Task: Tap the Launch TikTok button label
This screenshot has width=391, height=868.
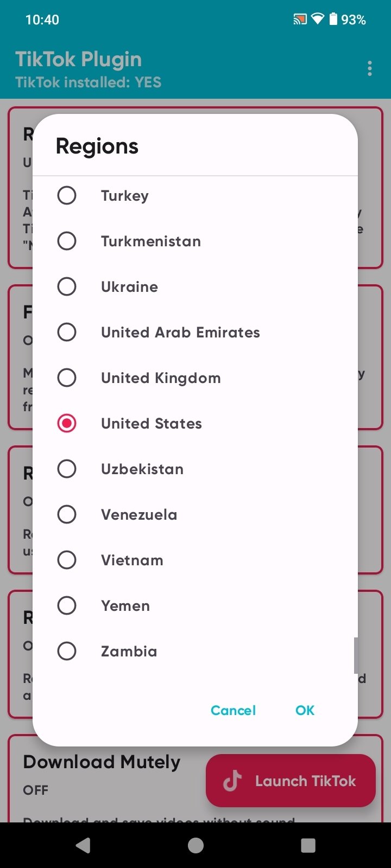Action: (305, 781)
